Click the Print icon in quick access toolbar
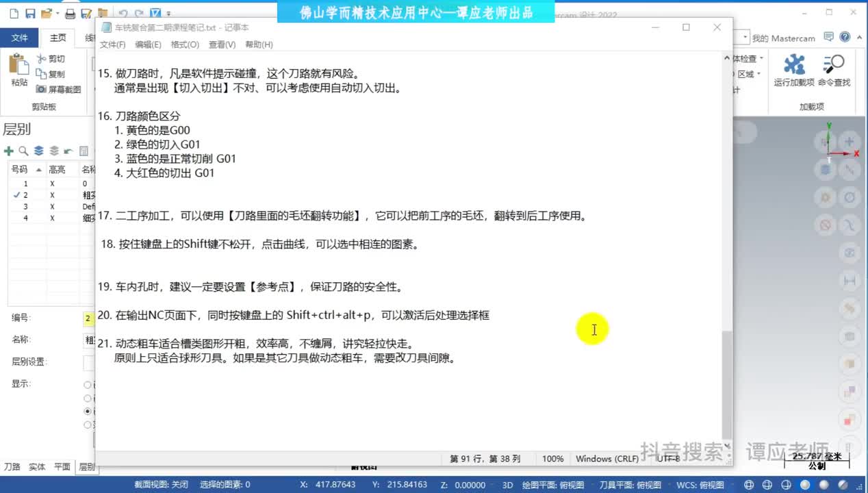The width and height of the screenshot is (868, 493). click(x=70, y=13)
